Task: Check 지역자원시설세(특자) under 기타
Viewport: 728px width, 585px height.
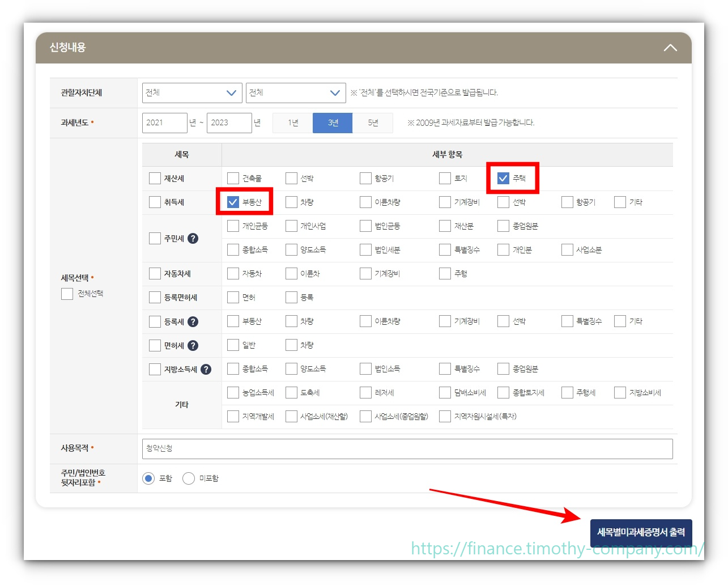Action: [x=445, y=417]
